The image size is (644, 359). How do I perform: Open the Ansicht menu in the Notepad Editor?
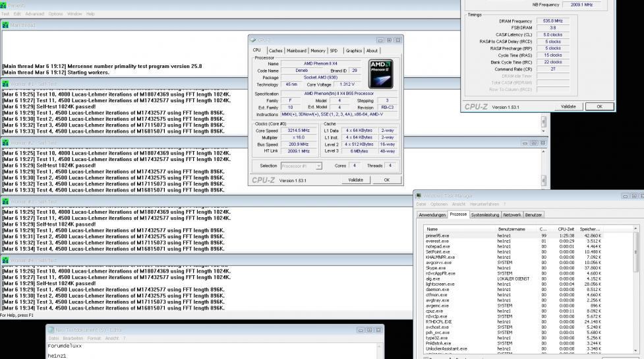click(x=111, y=339)
